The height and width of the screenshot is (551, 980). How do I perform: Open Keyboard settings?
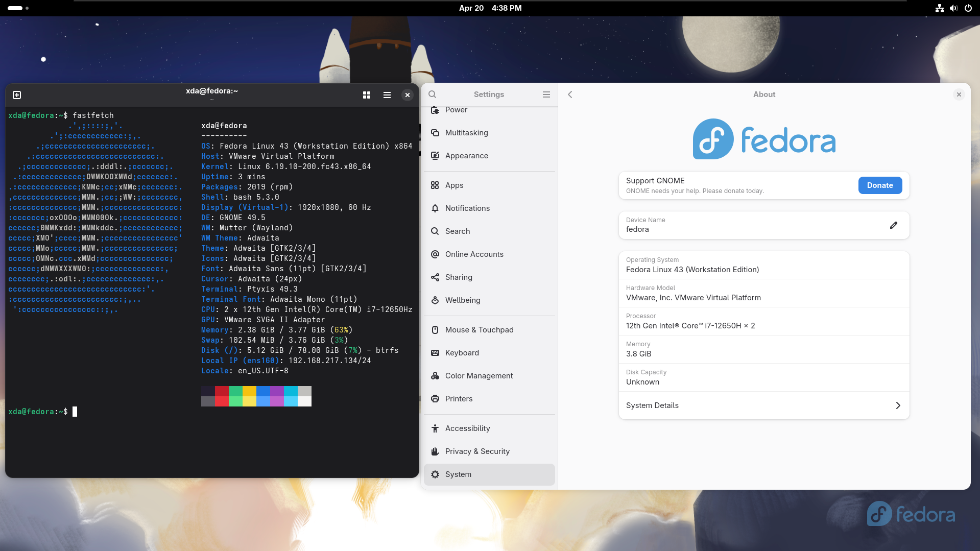[489, 353]
